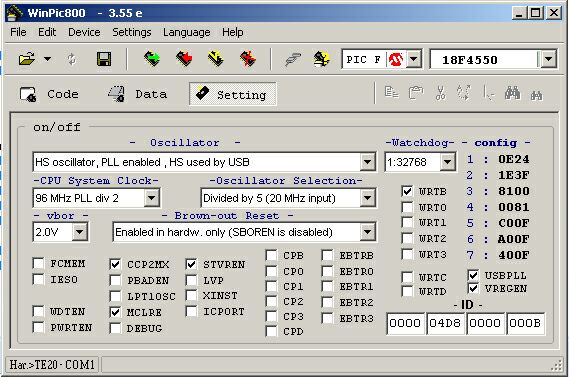This screenshot has height=377, width=569.
Task: Open the Device menu
Action: 84,32
